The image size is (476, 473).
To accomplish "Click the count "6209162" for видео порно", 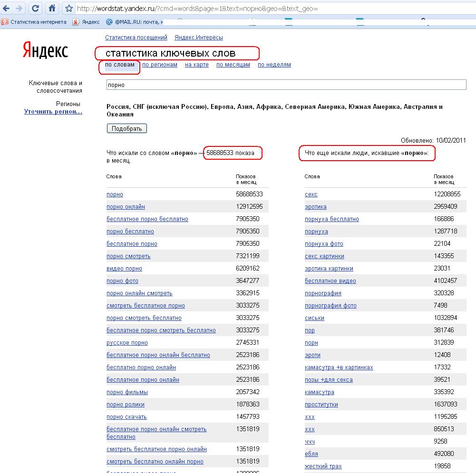I will (248, 268).
